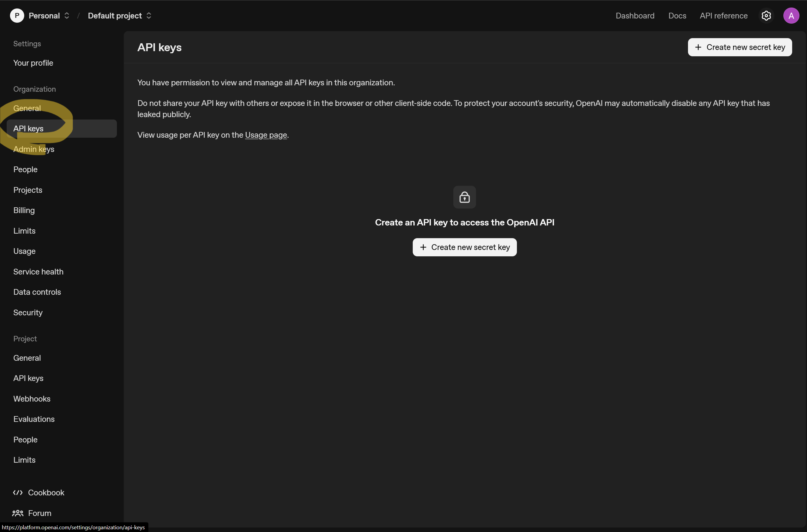Open the Admin keys section
Viewport: 807px width, 532px height.
coord(34,149)
